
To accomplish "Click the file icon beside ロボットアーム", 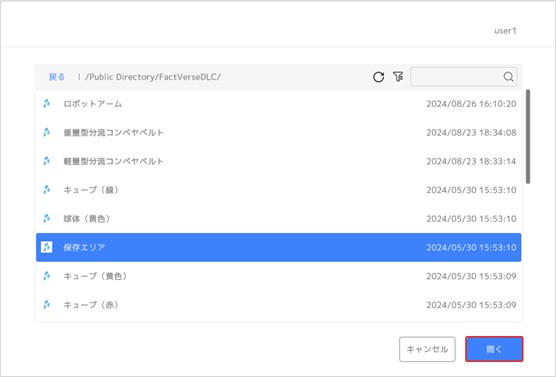I will tap(46, 104).
